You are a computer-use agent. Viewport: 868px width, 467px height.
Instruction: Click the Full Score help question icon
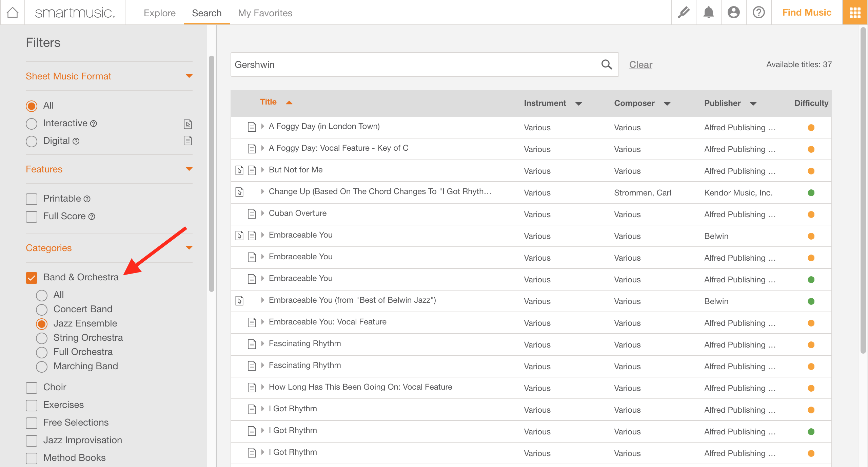pos(92,217)
